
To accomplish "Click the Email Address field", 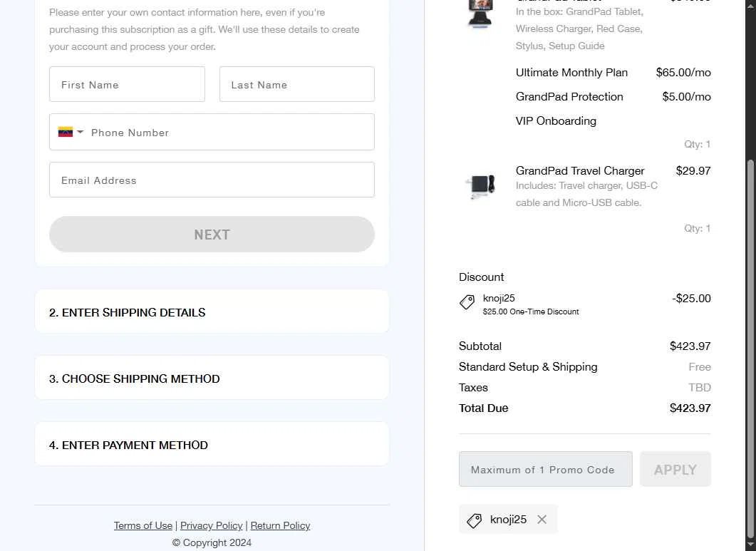I will [212, 180].
